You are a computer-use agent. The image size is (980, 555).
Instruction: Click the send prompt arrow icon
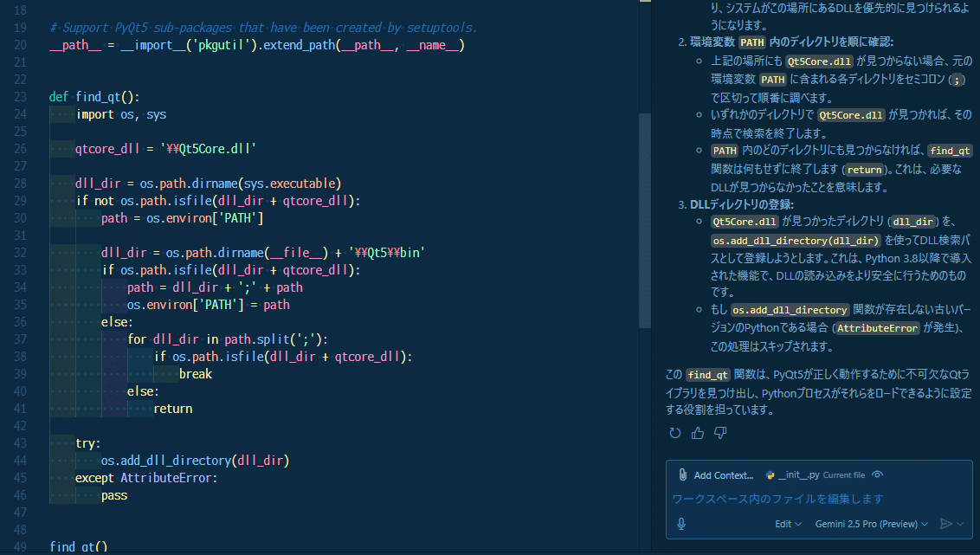pyautogui.click(x=947, y=523)
